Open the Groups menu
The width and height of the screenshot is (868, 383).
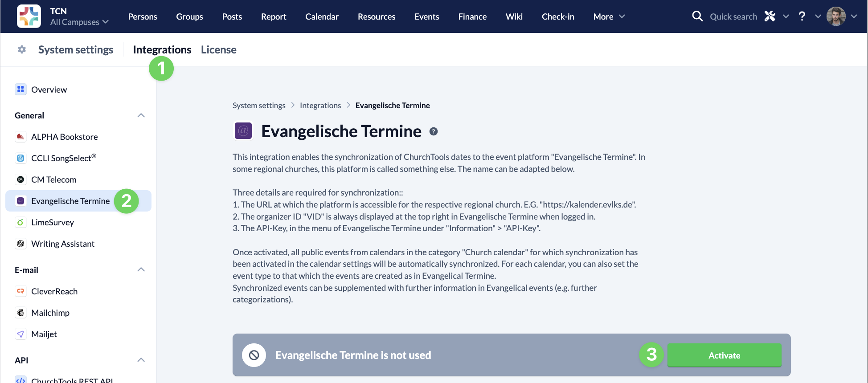tap(189, 16)
